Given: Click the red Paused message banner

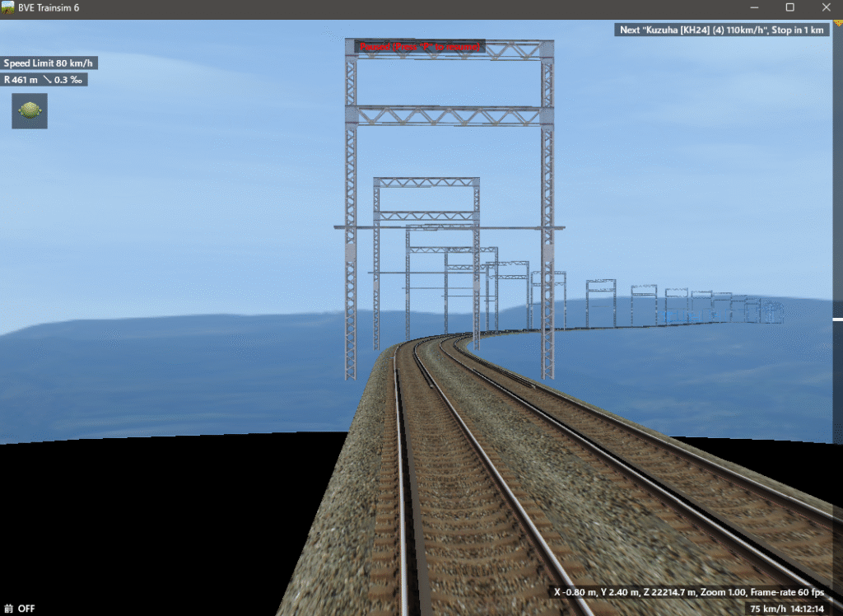Looking at the screenshot, I should (x=420, y=47).
